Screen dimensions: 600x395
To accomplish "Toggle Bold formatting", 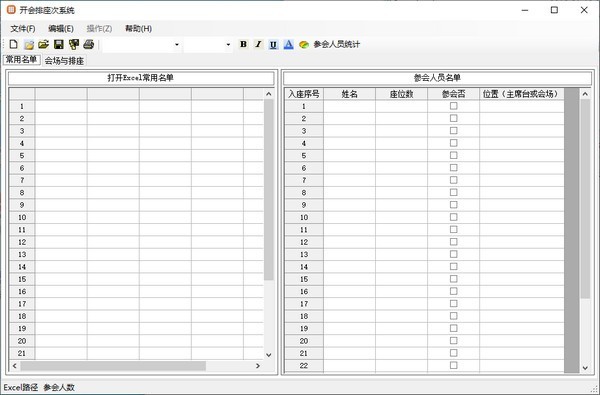I will [x=243, y=44].
